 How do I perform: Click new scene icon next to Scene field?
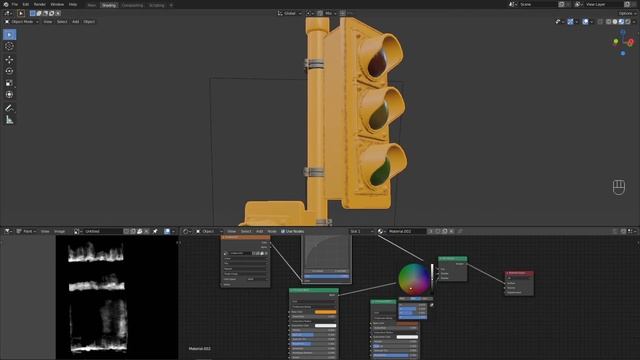[562, 4]
